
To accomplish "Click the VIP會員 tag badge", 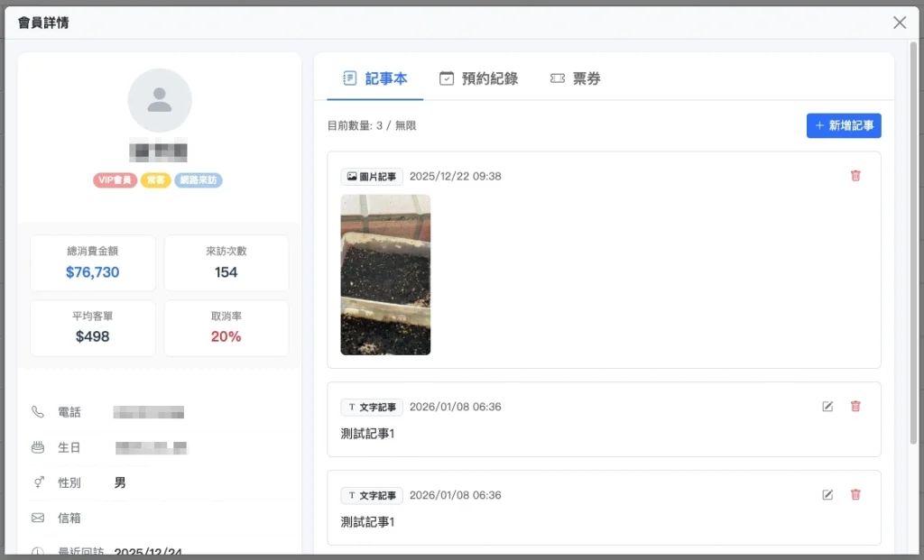I will pos(115,180).
